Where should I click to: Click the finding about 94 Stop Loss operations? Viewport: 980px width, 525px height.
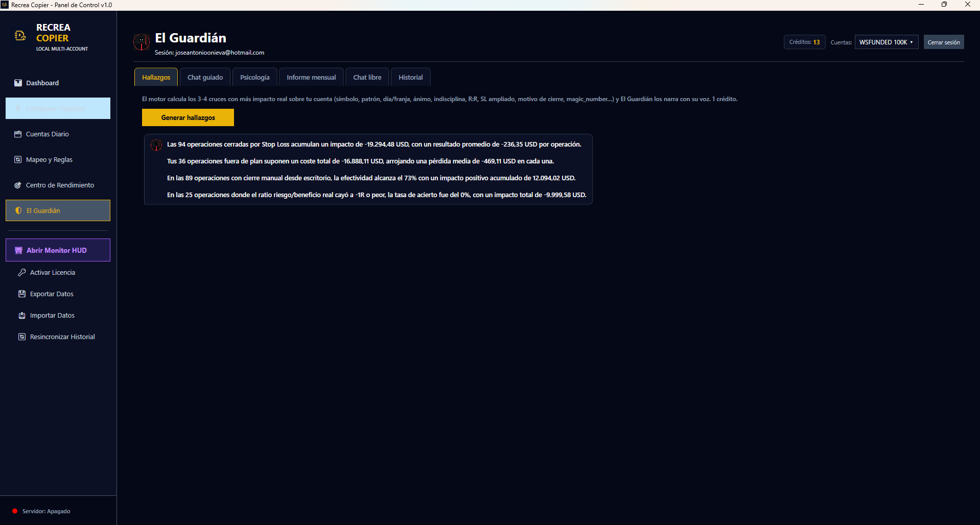pos(374,145)
